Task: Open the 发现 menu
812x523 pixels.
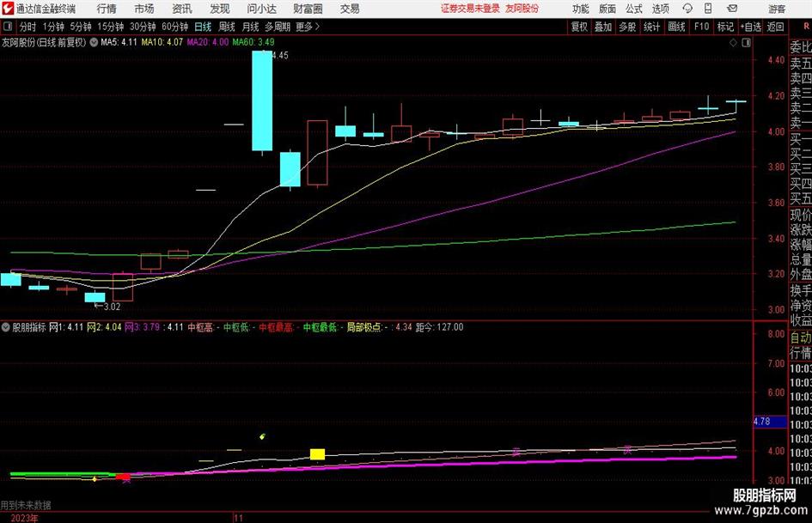Action: click(x=220, y=9)
